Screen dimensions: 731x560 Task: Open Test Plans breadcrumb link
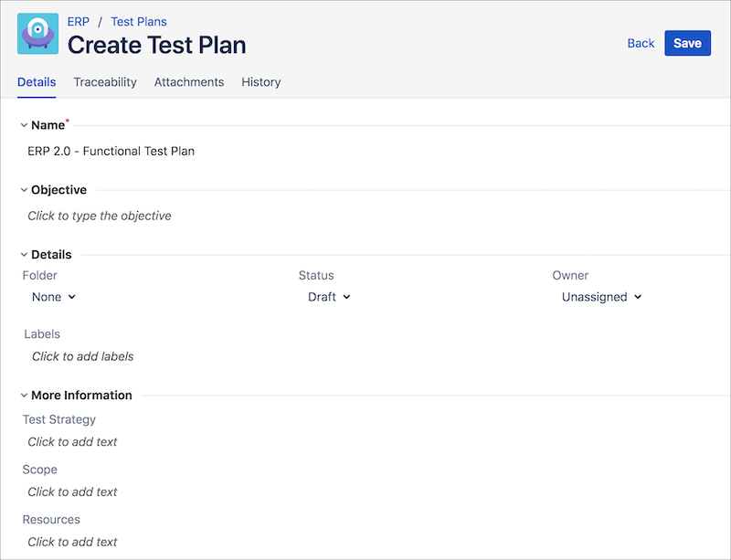[x=139, y=21]
